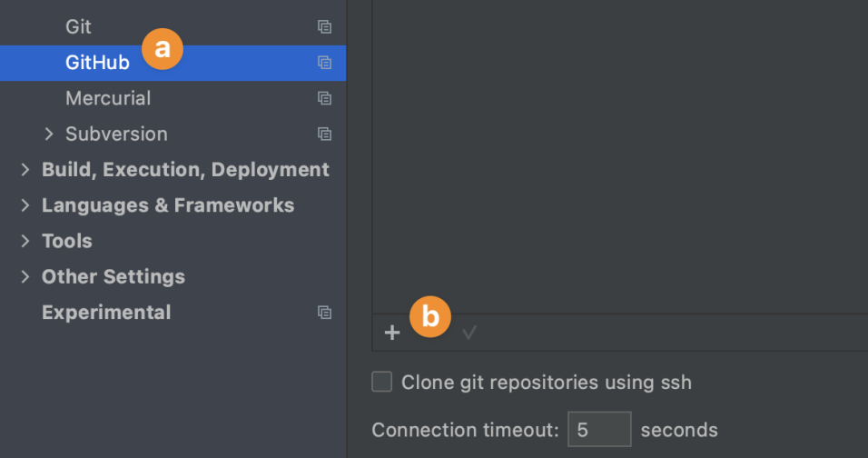Expand Other Settings section
The width and height of the screenshot is (868, 458).
pos(25,276)
